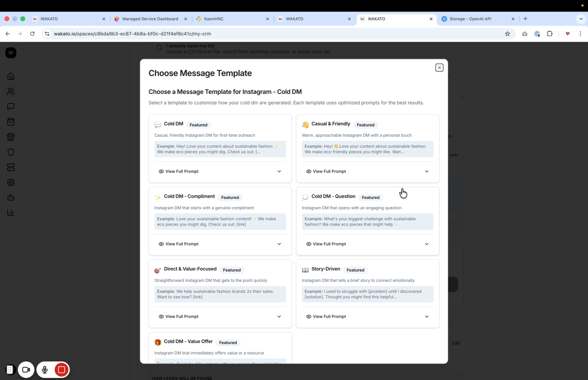This screenshot has width=588, height=380.
Task: Open the Contacts people icon in sidebar
Action: (x=11, y=91)
